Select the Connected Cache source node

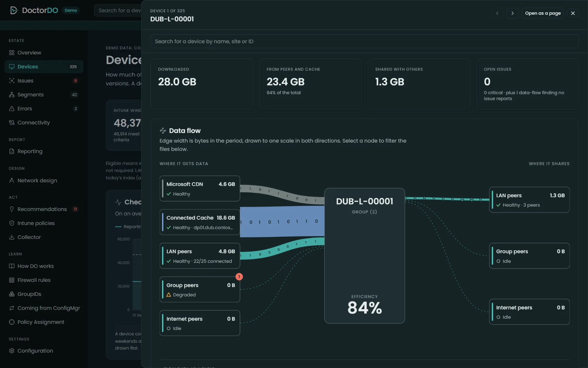(200, 222)
